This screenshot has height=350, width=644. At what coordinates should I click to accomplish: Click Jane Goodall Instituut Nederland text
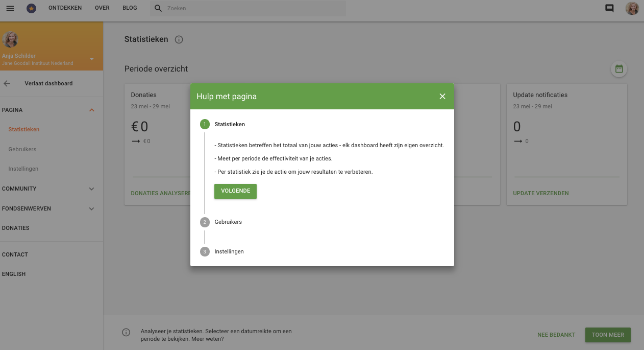tap(38, 63)
